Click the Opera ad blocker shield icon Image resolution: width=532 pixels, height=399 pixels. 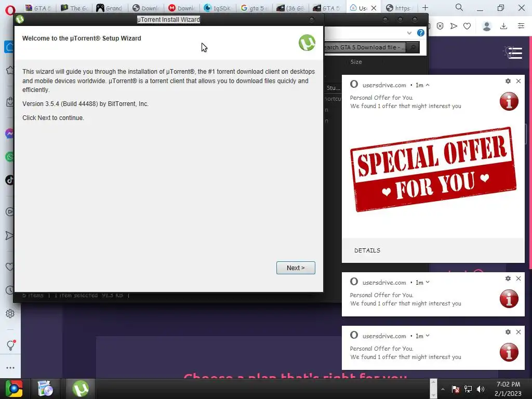coord(440,26)
